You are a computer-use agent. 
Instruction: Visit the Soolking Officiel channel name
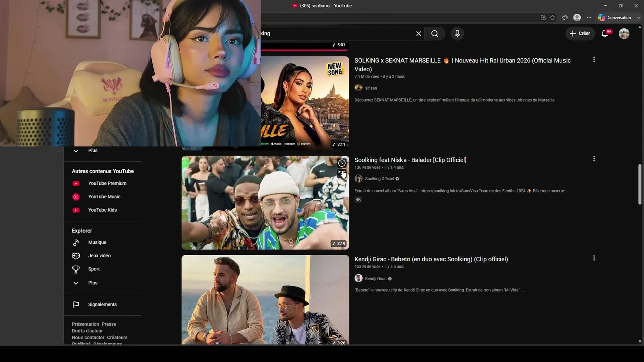point(380,179)
